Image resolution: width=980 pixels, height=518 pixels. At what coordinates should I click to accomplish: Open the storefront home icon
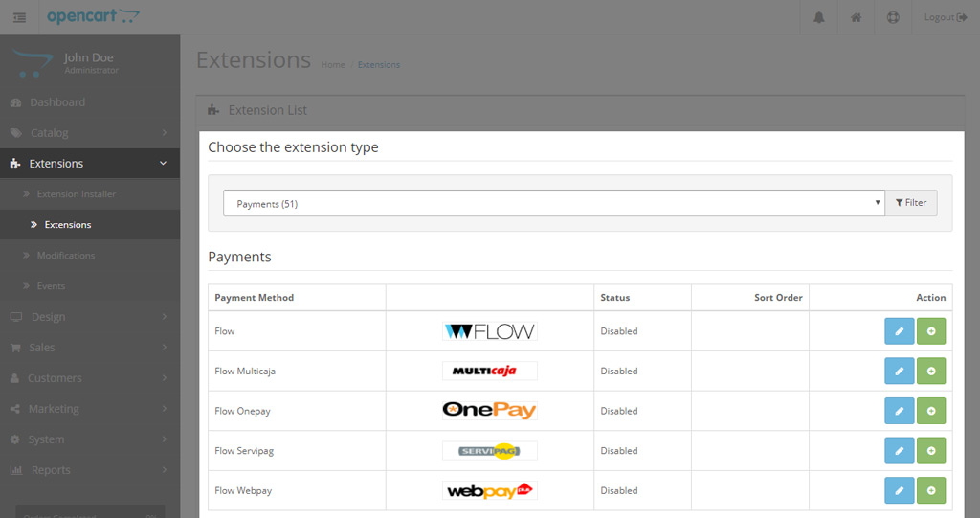(x=857, y=17)
